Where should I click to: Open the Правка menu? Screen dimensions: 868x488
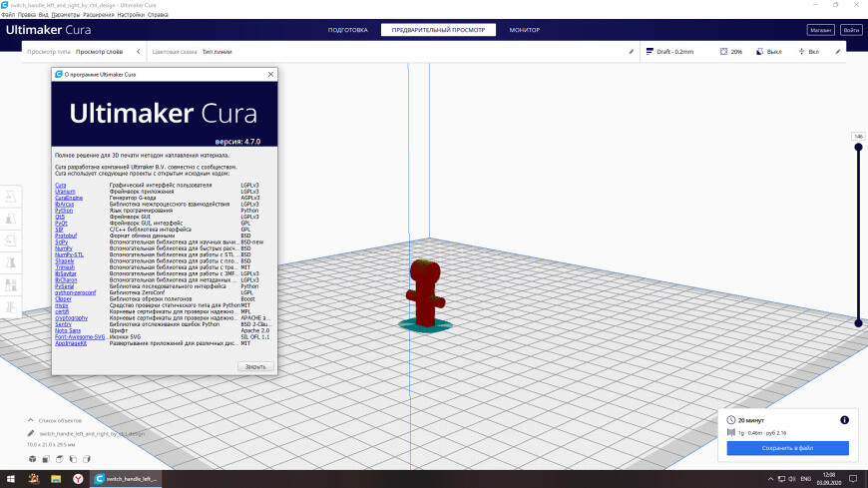pos(27,15)
